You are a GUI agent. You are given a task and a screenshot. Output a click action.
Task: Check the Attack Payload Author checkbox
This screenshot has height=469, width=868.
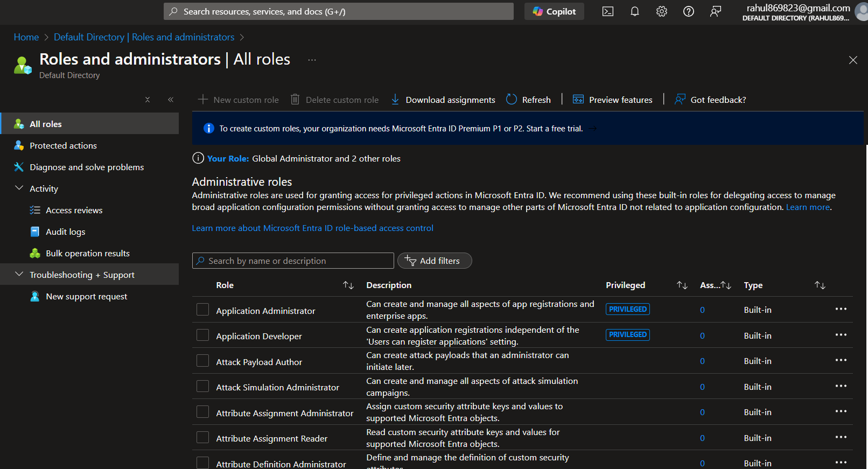[202, 361]
